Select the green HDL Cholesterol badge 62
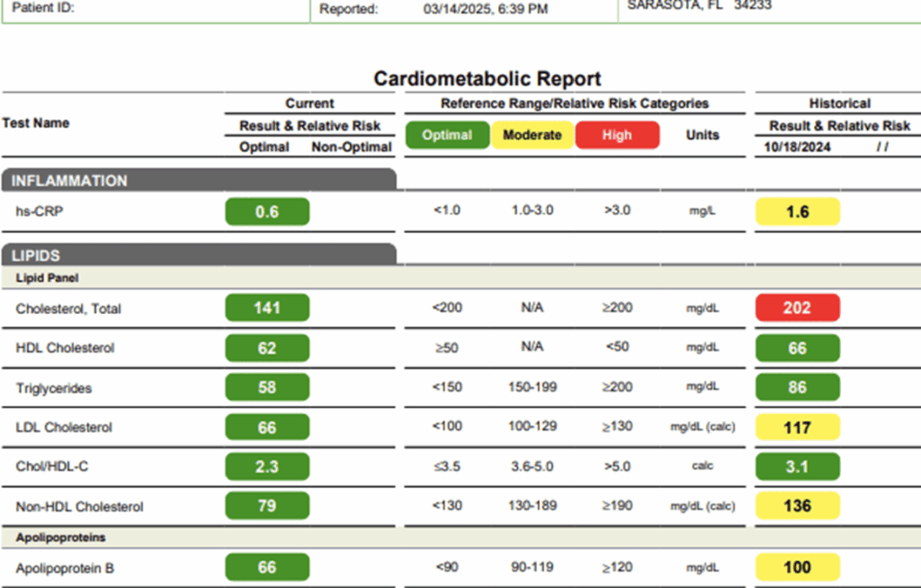This screenshot has height=588, width=921. 266,348
